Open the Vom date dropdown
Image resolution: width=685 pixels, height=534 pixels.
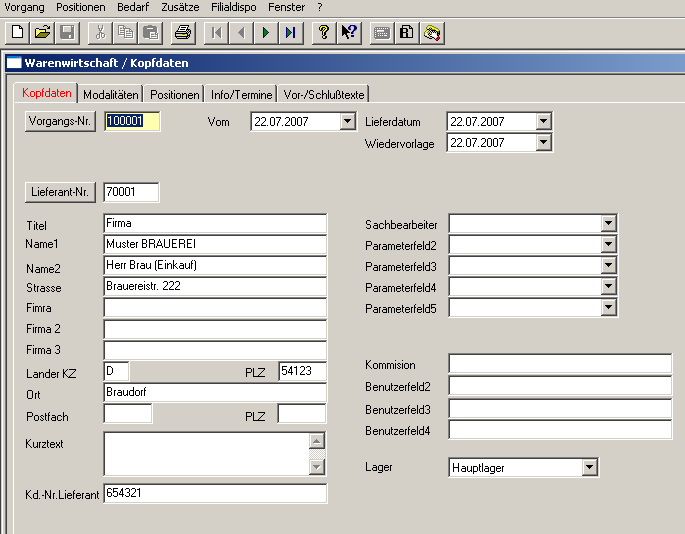click(348, 122)
